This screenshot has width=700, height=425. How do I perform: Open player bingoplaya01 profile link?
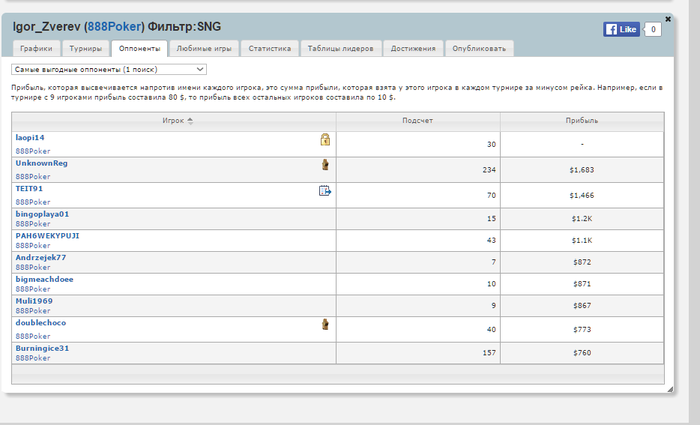(x=42, y=214)
